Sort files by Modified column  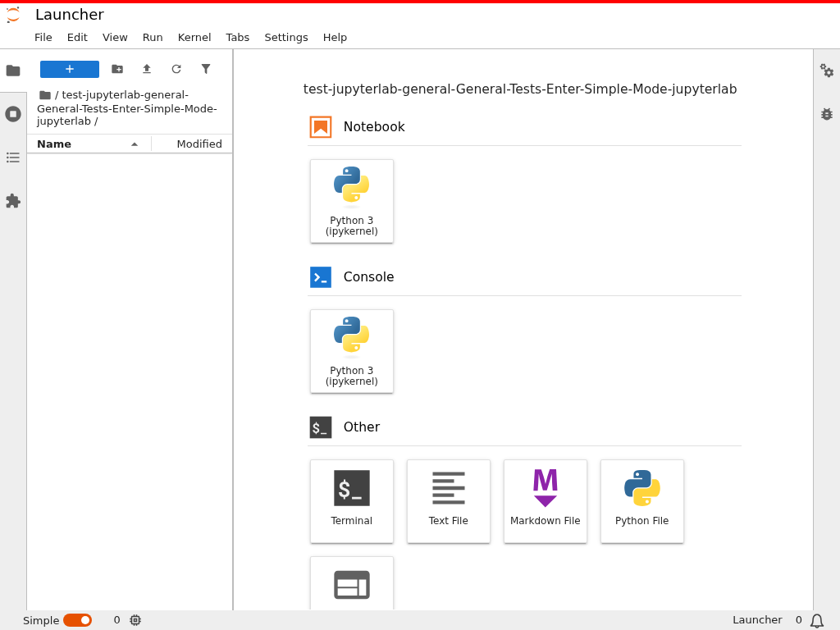[x=192, y=144]
